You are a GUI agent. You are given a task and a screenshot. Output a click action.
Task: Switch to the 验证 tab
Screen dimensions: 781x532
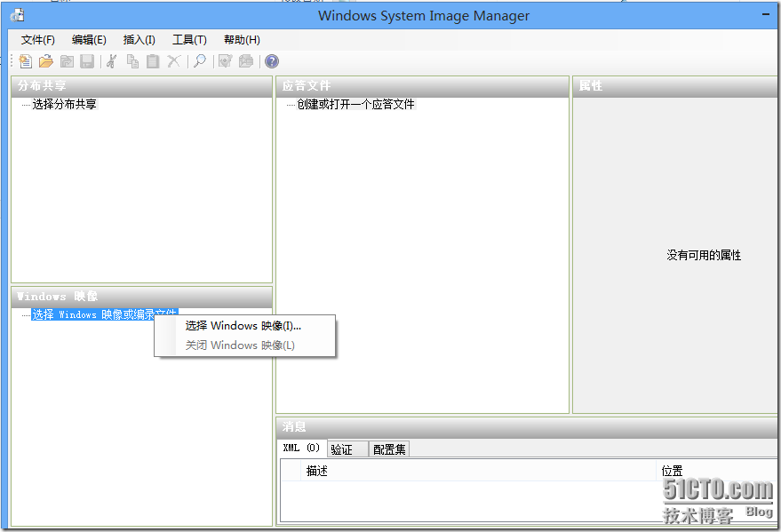[x=347, y=449]
